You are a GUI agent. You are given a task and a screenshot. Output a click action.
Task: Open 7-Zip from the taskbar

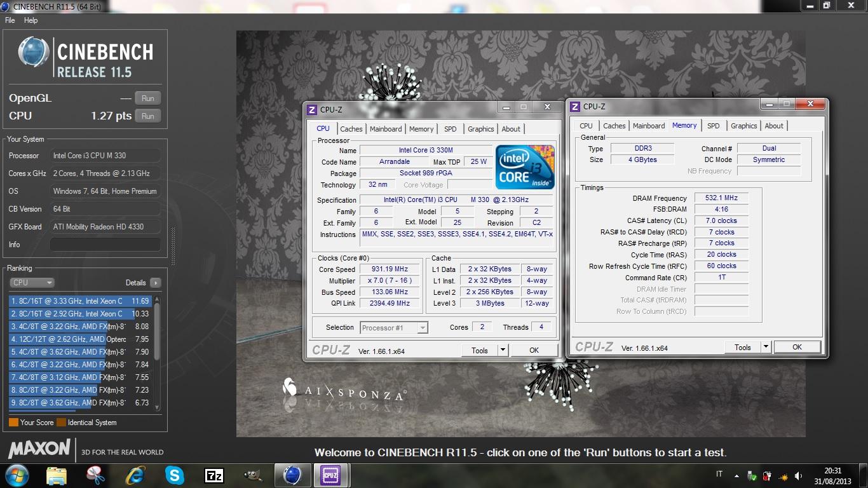pos(214,475)
